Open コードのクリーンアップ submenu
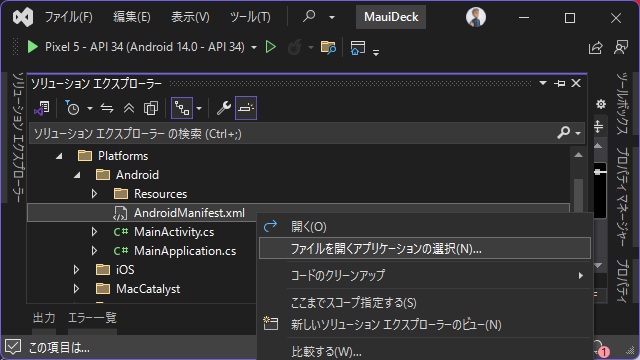The height and width of the screenshot is (360, 640). click(424, 276)
